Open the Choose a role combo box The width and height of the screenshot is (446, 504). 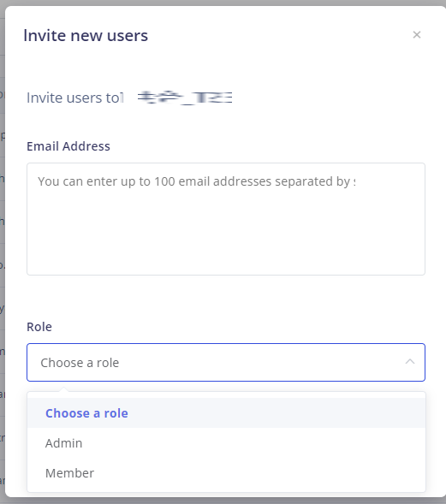(226, 363)
